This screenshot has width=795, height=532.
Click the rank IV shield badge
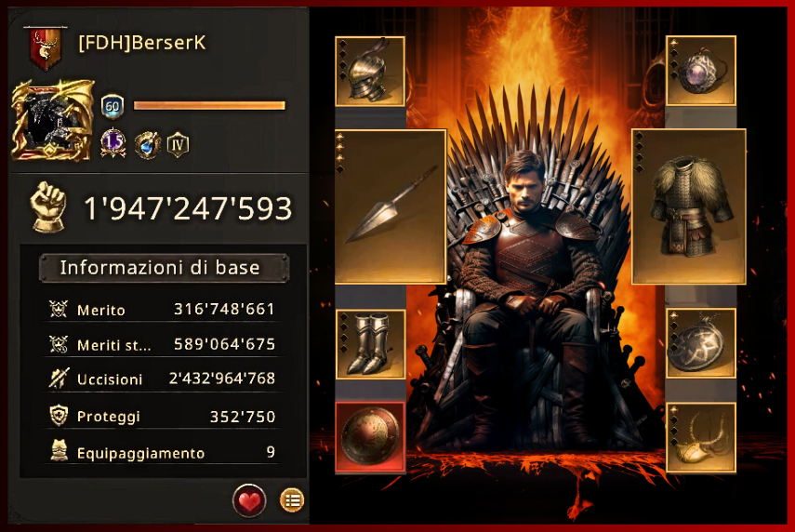click(x=178, y=144)
